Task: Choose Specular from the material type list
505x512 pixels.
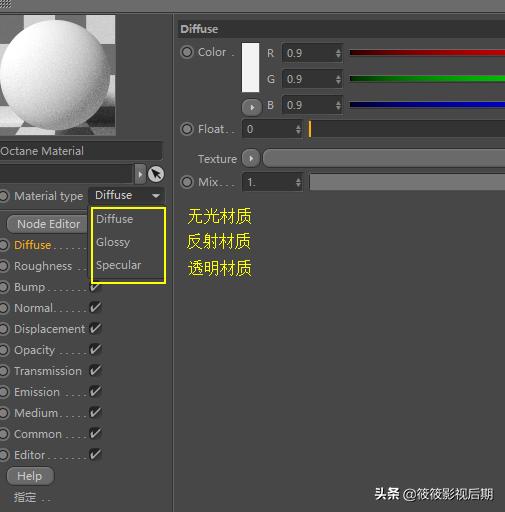Action: click(119, 265)
